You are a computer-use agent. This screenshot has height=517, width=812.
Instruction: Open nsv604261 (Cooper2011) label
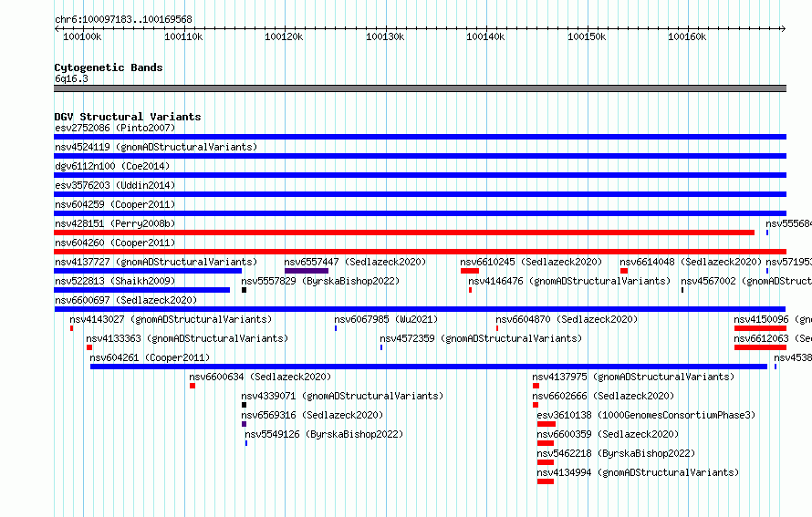pyautogui.click(x=151, y=357)
